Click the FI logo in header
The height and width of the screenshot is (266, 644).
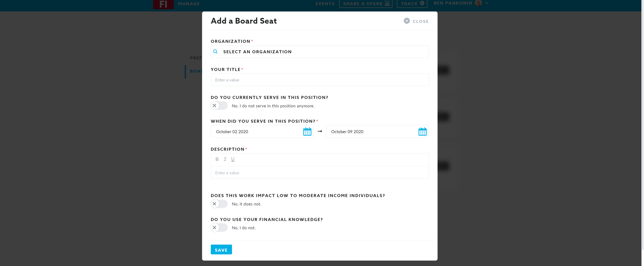[x=163, y=4]
